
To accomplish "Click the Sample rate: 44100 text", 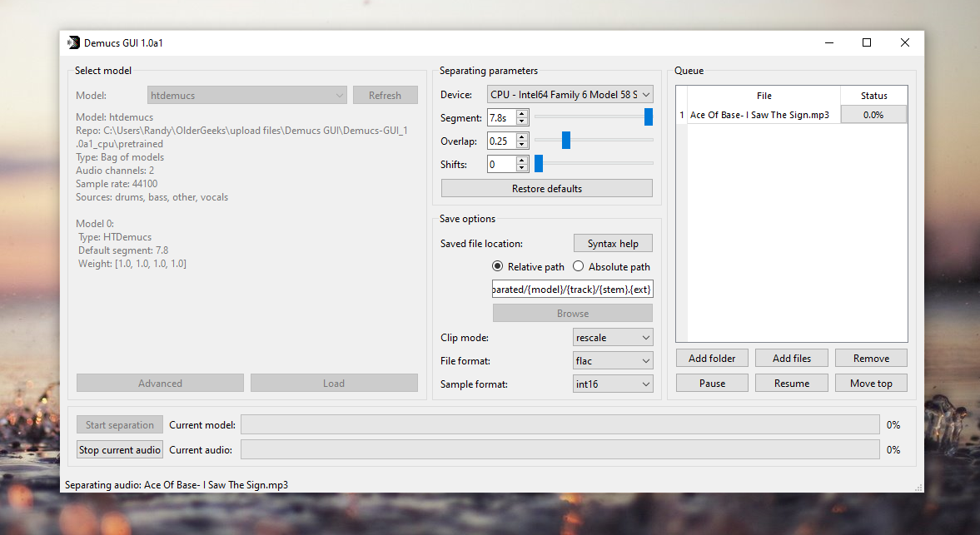I will pos(117,184).
